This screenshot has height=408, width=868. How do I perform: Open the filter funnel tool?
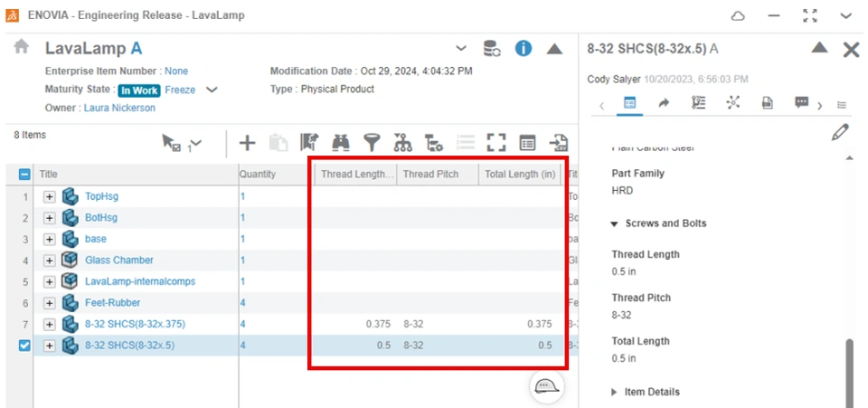[x=372, y=143]
